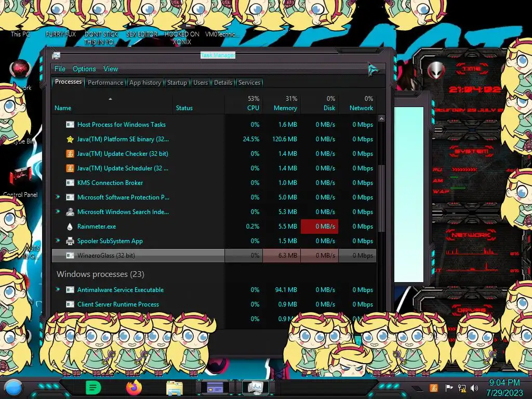Expand Spooler SubSystem App group
The height and width of the screenshot is (399, 532).
(x=58, y=241)
